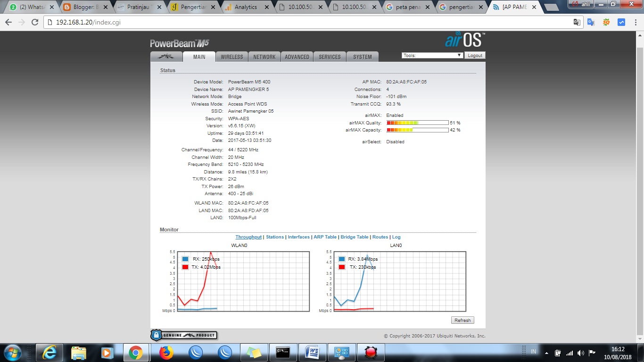Open Windows Explorer folder from taskbar
The width and height of the screenshot is (644, 362).
click(78, 352)
